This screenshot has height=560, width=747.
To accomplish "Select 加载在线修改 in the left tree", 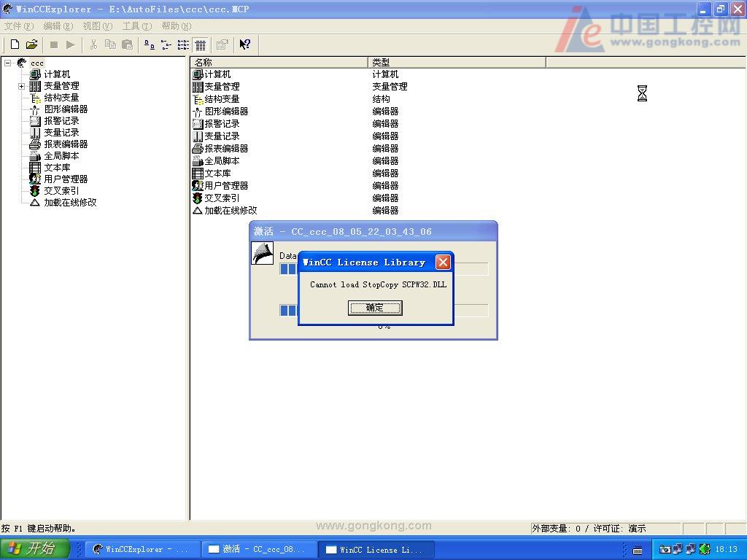I will click(70, 203).
